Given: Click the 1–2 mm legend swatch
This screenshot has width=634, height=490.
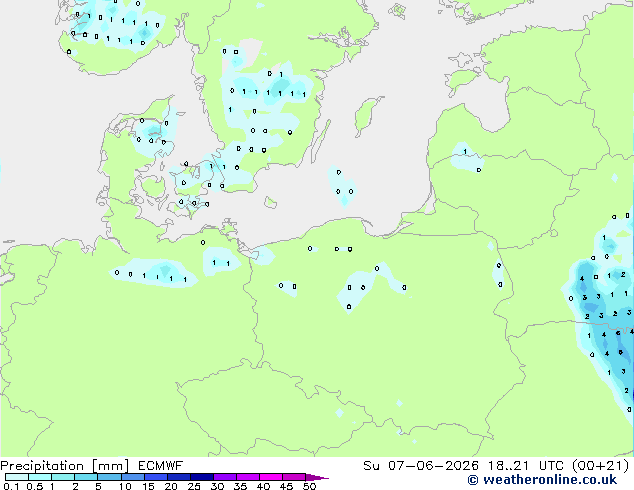Looking at the screenshot, I should [x=63, y=477].
